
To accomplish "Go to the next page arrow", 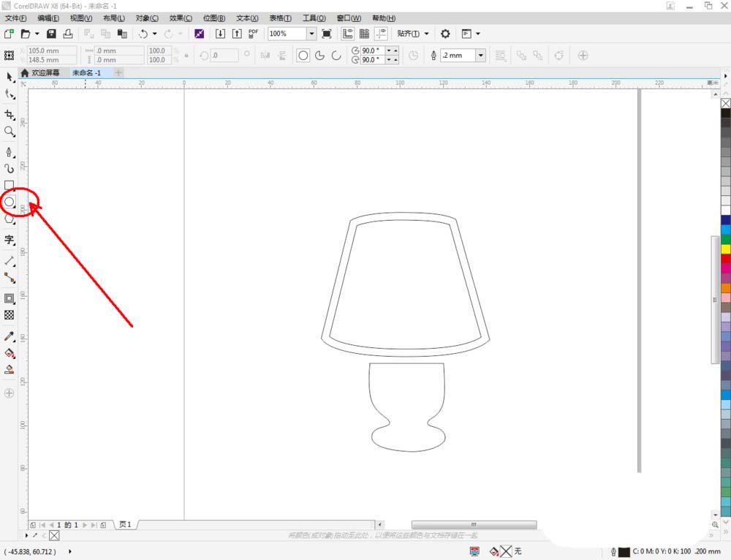I will tap(85, 525).
